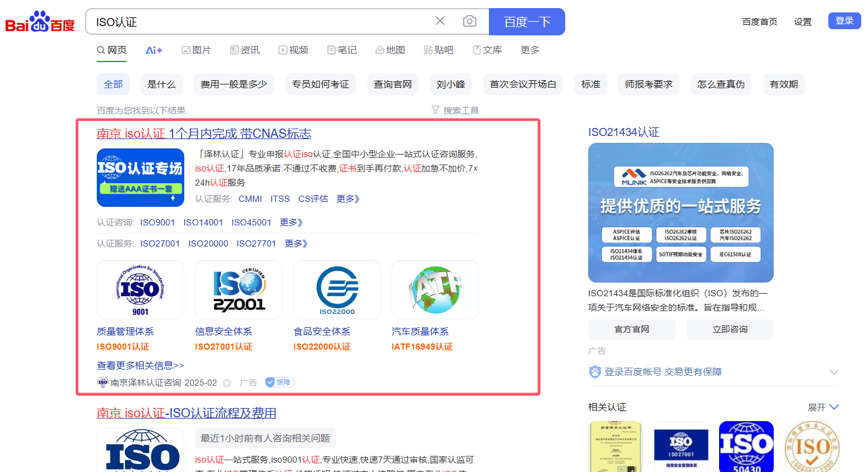This screenshot has width=868, height=472.
Task: Switch to the 视频 tab
Action: [293, 50]
